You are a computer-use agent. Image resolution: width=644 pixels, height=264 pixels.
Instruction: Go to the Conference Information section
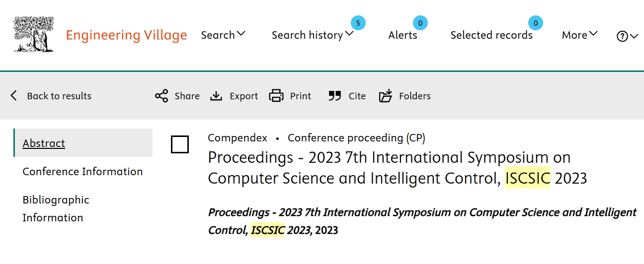click(82, 171)
